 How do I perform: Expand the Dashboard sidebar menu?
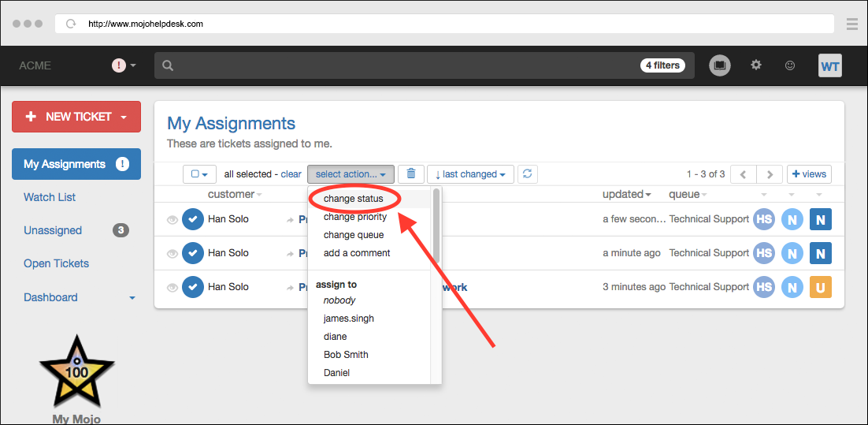pyautogui.click(x=132, y=298)
